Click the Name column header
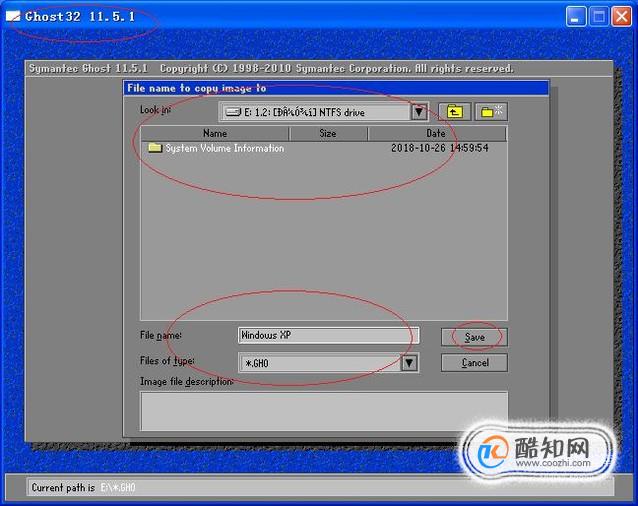This screenshot has height=506, width=638. coord(215,133)
